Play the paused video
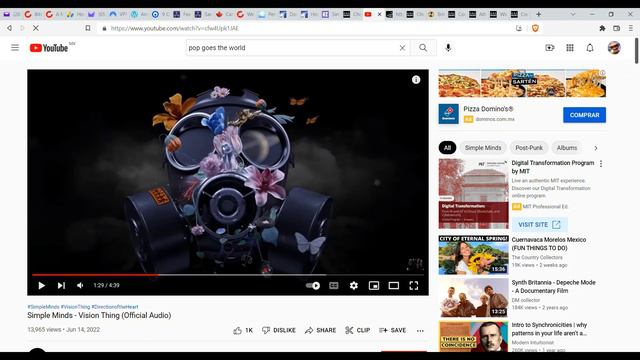 tap(41, 285)
